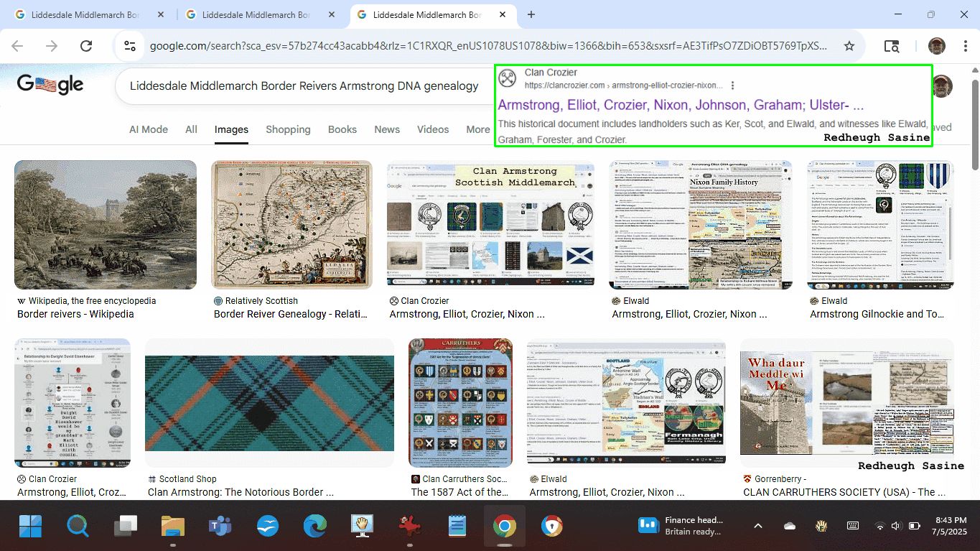Viewport: 980px width, 551px height.
Task: Open the teal tartan pattern thumbnail
Action: (269, 403)
